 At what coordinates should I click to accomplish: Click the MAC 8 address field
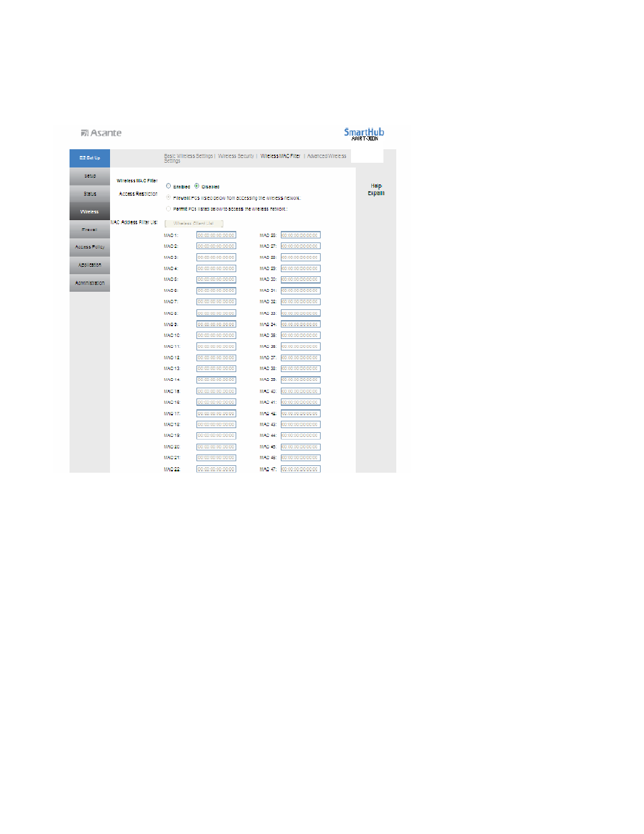216,313
